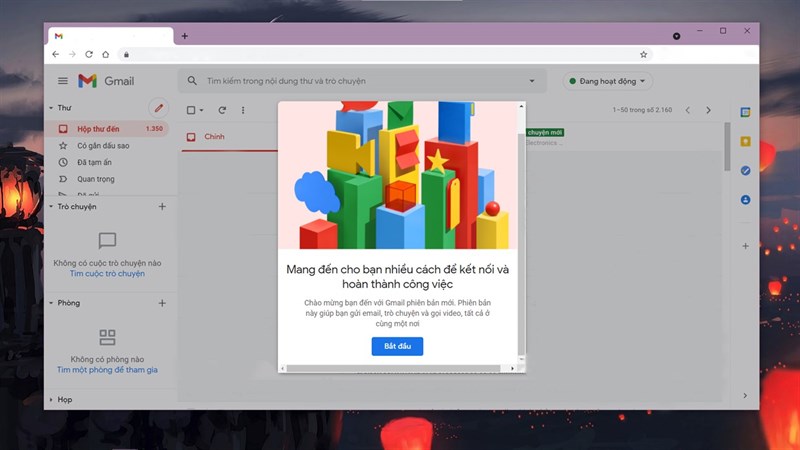Go to the newer messages page arrow
This screenshot has width=800, height=450.
(688, 110)
